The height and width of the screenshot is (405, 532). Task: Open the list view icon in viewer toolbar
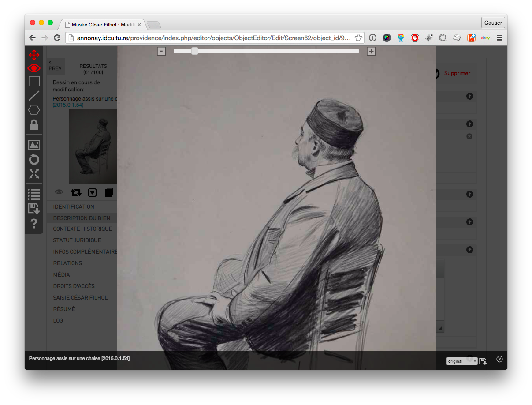tap(34, 194)
